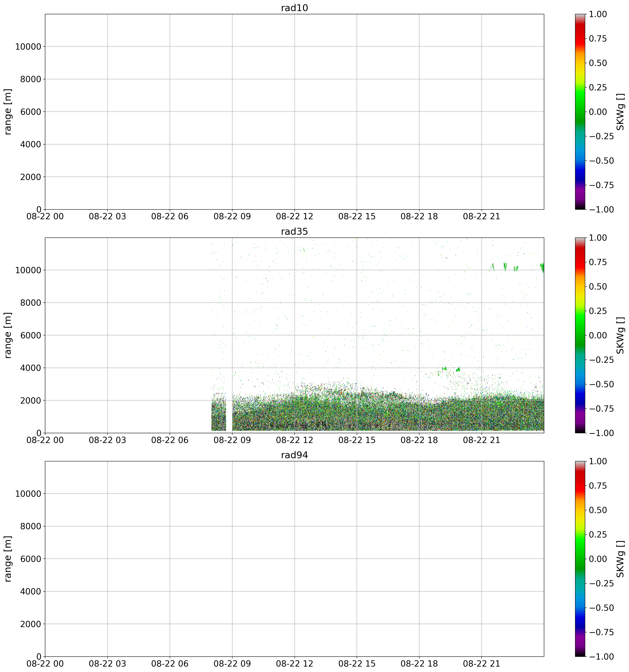The image size is (629, 672).
Task: Click the rad10 x-axis label 08-22 09
Action: tap(232, 217)
